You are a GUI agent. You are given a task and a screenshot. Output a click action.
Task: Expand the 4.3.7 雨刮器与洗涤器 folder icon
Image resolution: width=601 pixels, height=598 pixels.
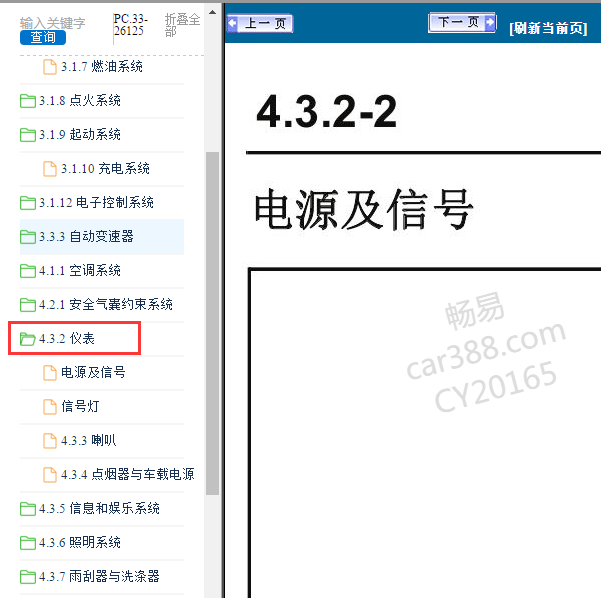(28, 577)
